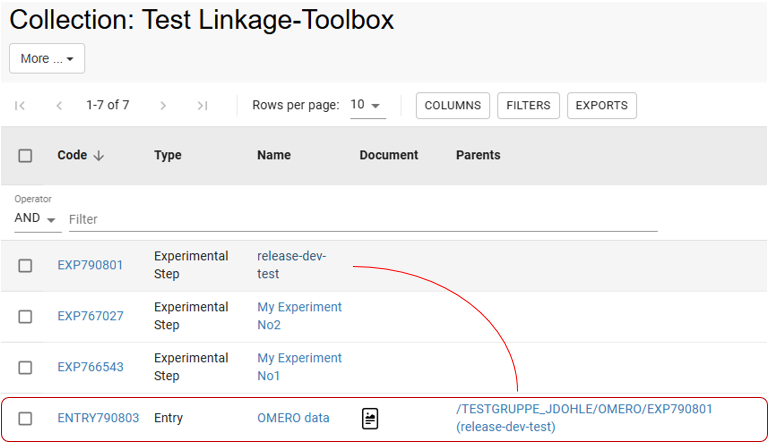This screenshot has width=769, height=443.
Task: Go to previous page arrow
Action: (59, 105)
